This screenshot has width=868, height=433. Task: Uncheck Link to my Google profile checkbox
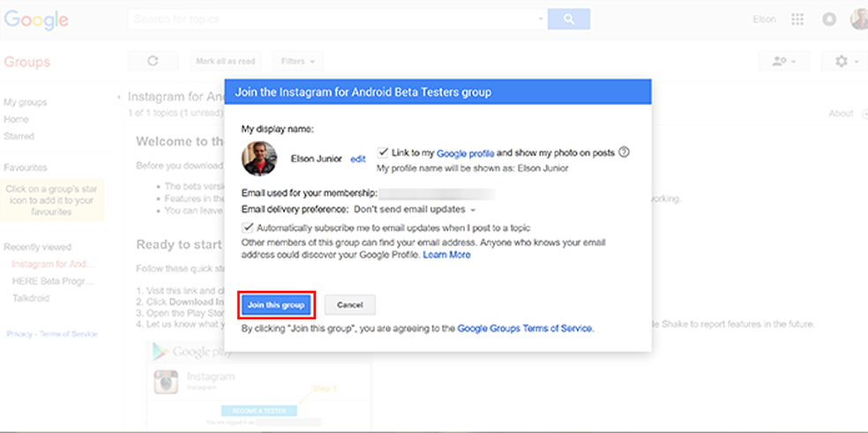pos(382,153)
